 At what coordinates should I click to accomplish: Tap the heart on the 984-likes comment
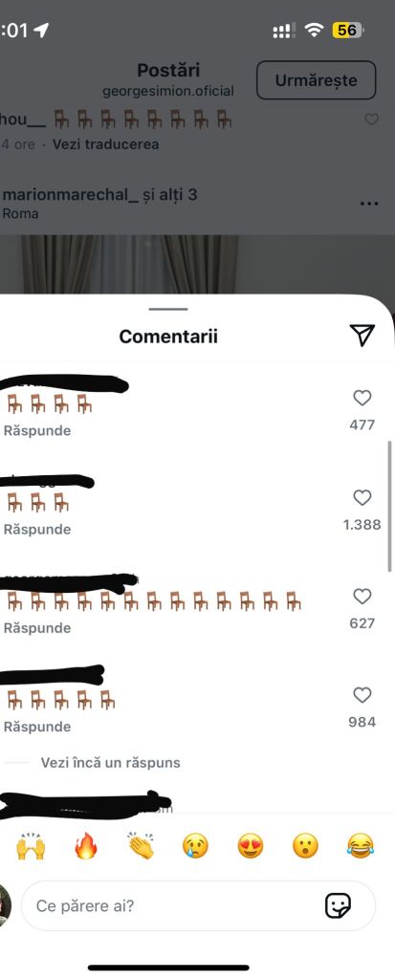[x=362, y=695]
